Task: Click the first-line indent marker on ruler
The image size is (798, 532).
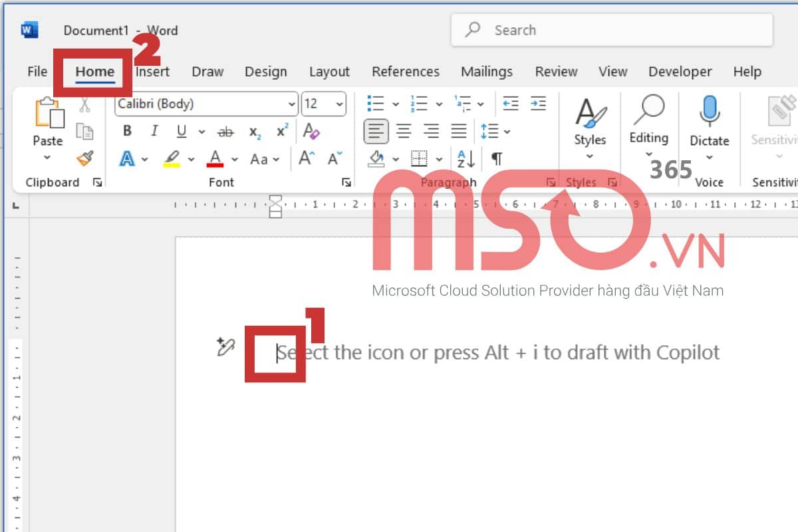Action: pos(275,199)
